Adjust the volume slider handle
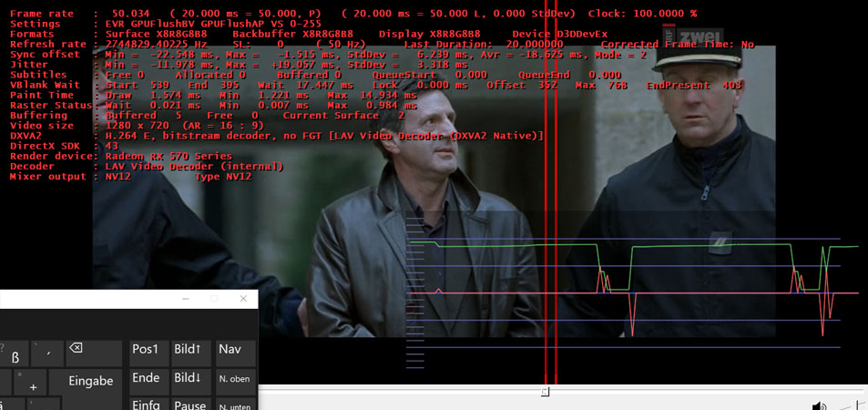This screenshot has height=410, width=868. 859,405
